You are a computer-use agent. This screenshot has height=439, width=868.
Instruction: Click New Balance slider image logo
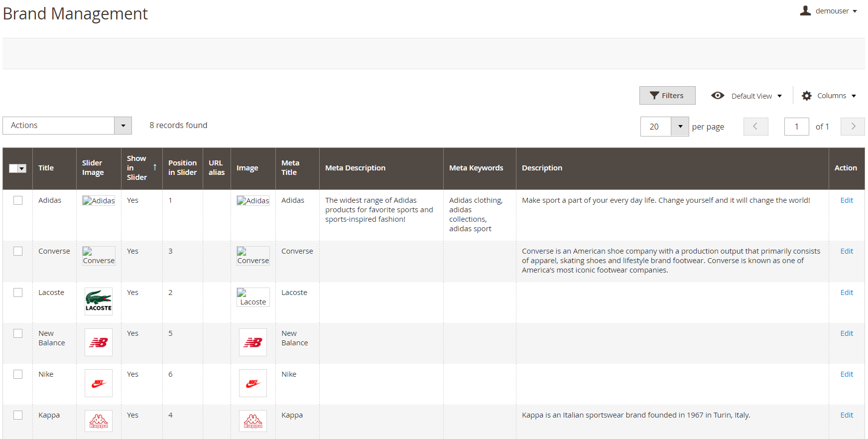coord(99,342)
